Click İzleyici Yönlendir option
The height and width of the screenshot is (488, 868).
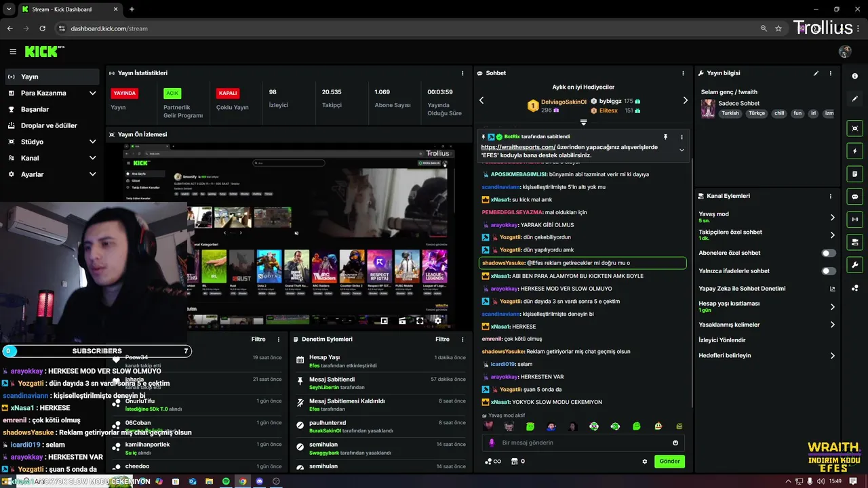722,340
